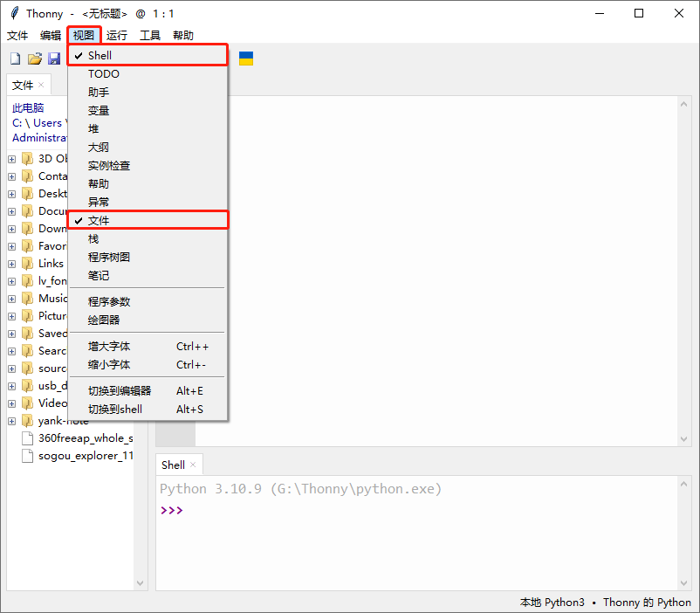Click the Music folder icon

click(x=27, y=299)
